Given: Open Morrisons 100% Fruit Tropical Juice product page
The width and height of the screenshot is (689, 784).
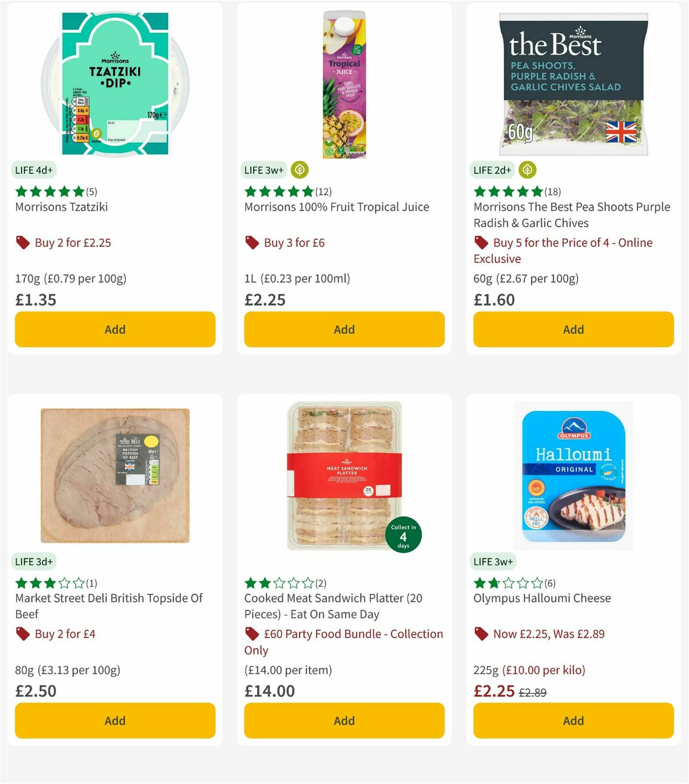Looking at the screenshot, I should click(337, 207).
